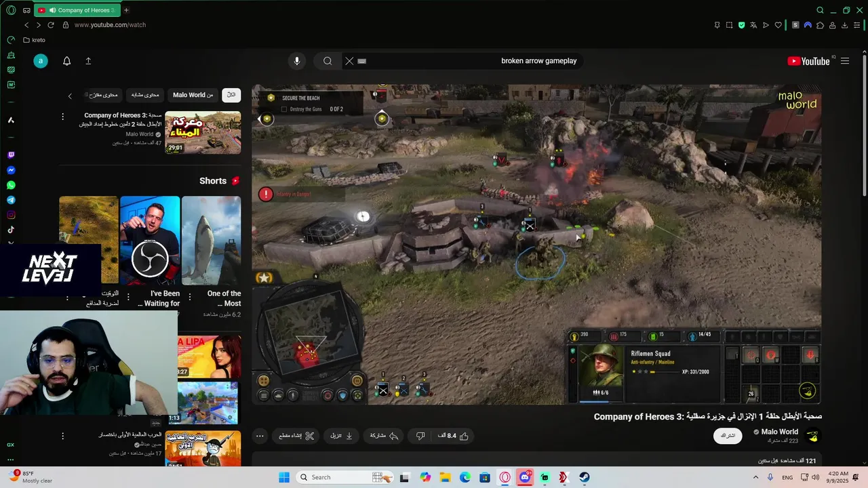The image size is (868, 488).
Task: Dislike the video with thumbs down
Action: (x=420, y=436)
